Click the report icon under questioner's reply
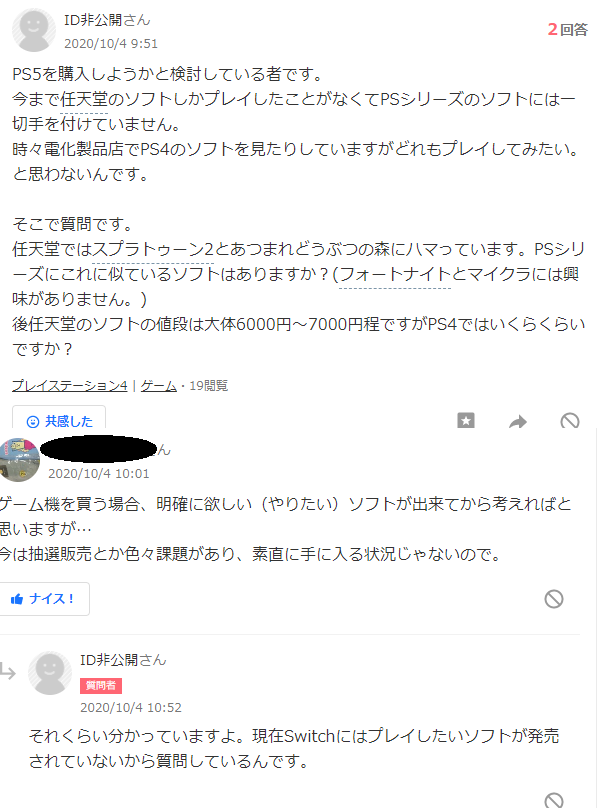This screenshot has height=808, width=597. tap(554, 800)
